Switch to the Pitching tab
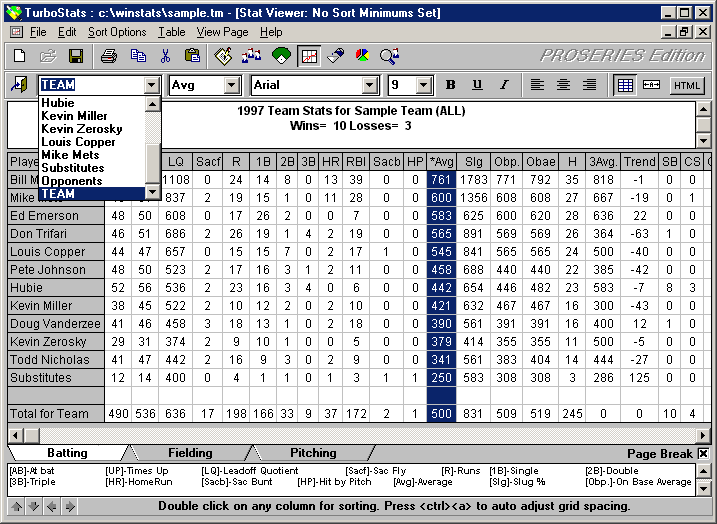 coord(313,453)
